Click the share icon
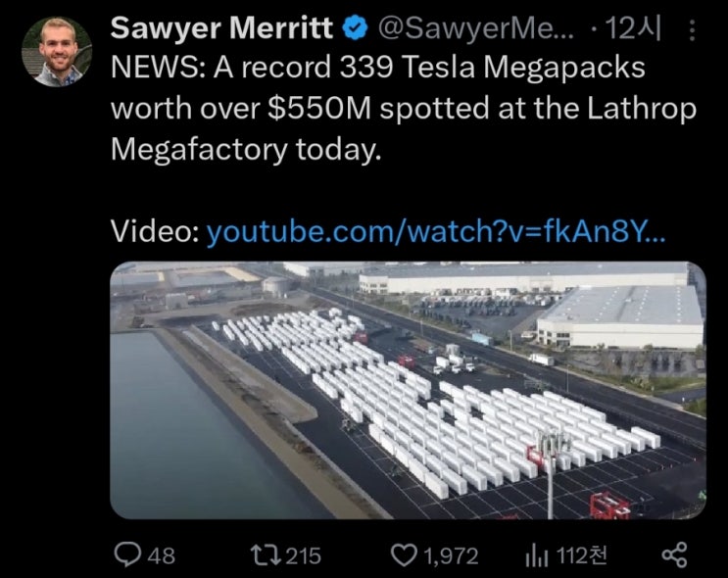 [x=674, y=555]
